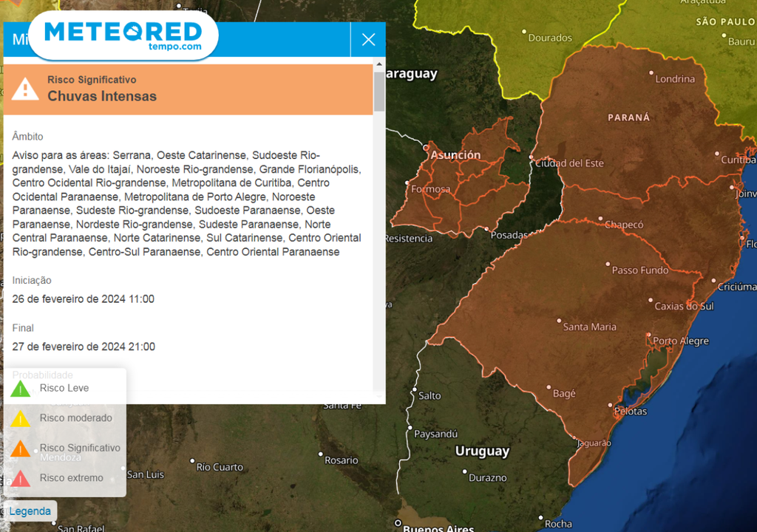Click the PARANÁ state label on the map
The image size is (757, 532).
(628, 117)
